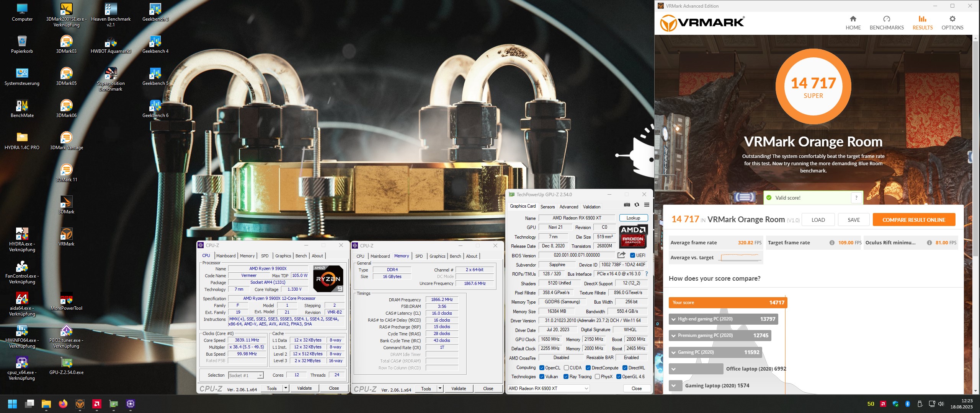Toggle the Vulkan checkbox in GPU-Z

(x=542, y=377)
